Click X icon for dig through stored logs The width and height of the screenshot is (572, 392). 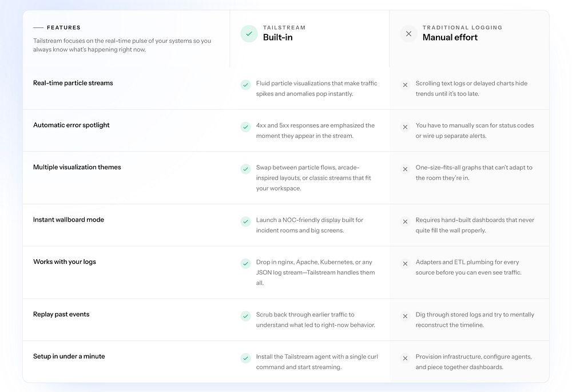point(405,316)
